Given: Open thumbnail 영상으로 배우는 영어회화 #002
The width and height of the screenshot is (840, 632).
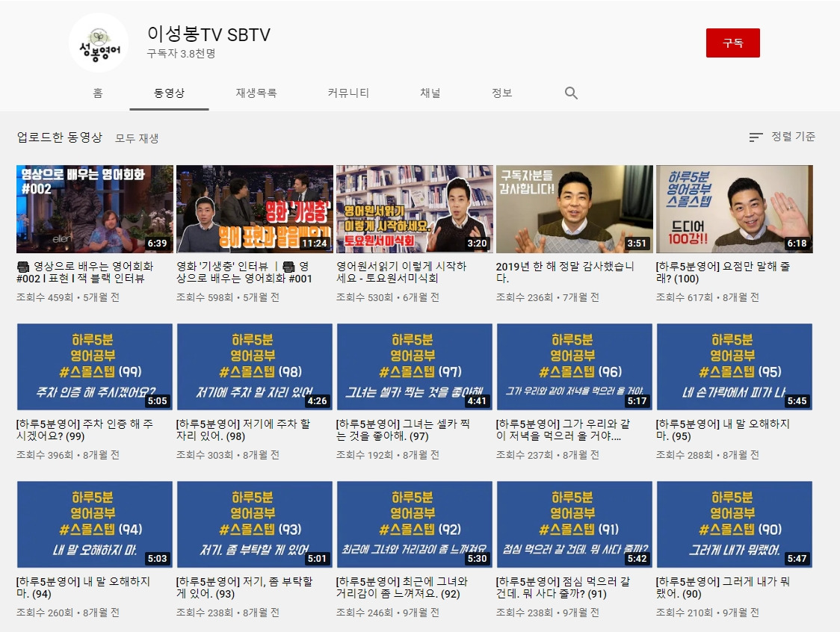Looking at the screenshot, I should (x=95, y=209).
